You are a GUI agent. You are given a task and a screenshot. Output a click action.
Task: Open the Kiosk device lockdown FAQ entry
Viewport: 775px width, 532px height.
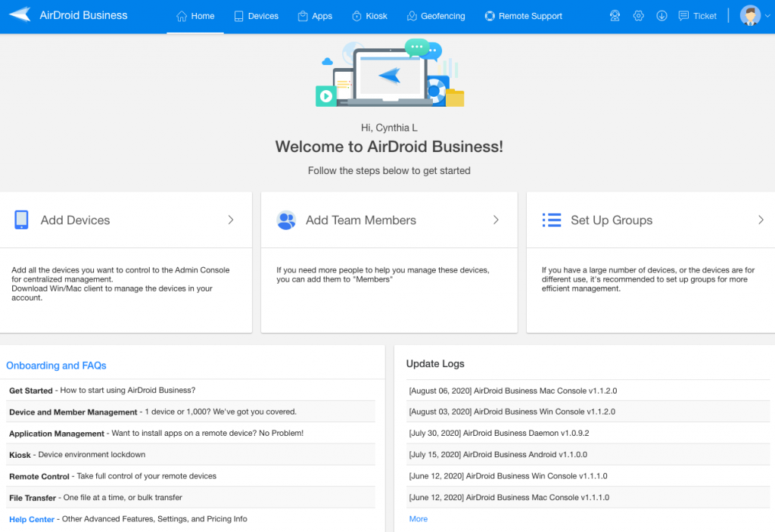tap(191, 454)
